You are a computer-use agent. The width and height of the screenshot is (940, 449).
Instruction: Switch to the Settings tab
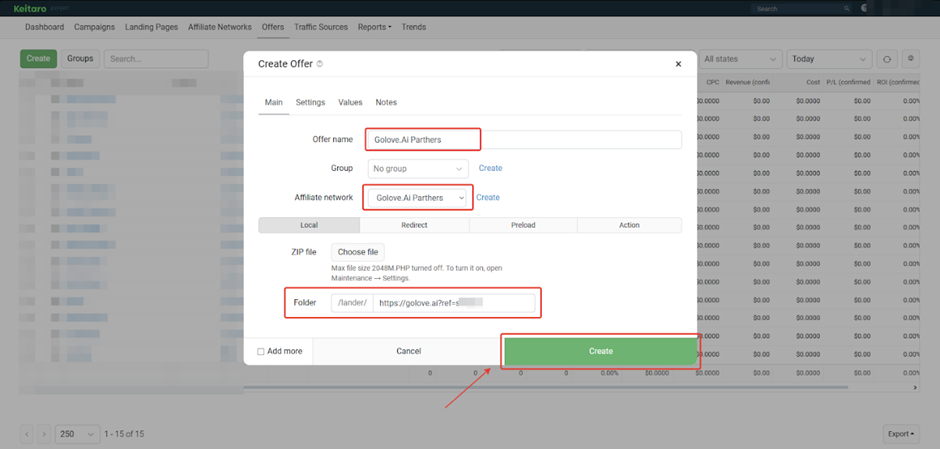[311, 103]
